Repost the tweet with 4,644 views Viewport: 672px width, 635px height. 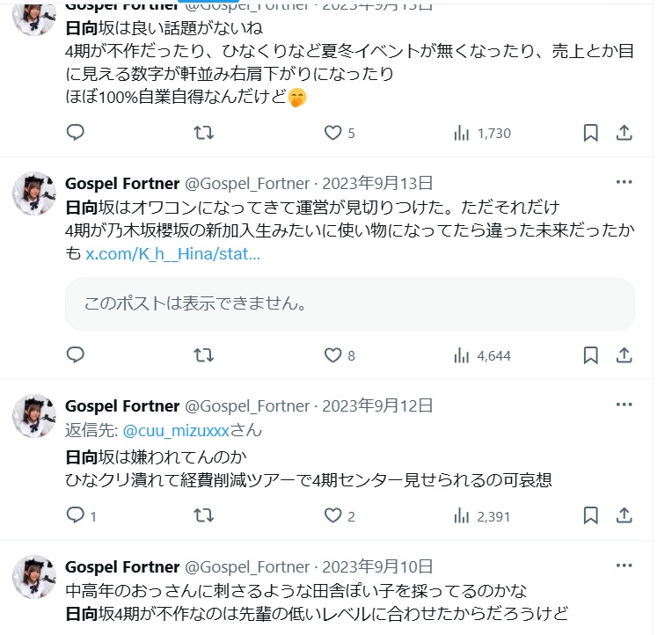[x=203, y=355]
